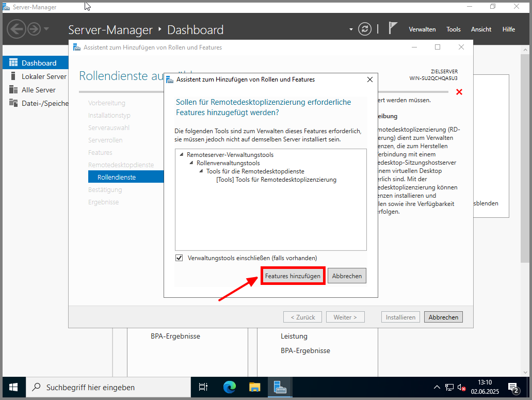Collapse Tools für die Remotedesktopdienste node
Image resolution: width=532 pixels, height=400 pixels.
[201, 171]
